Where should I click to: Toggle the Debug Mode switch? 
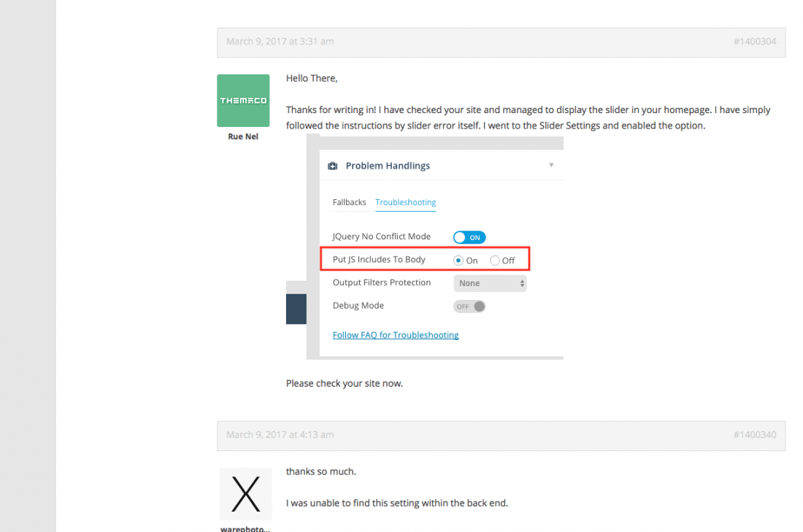point(469,307)
